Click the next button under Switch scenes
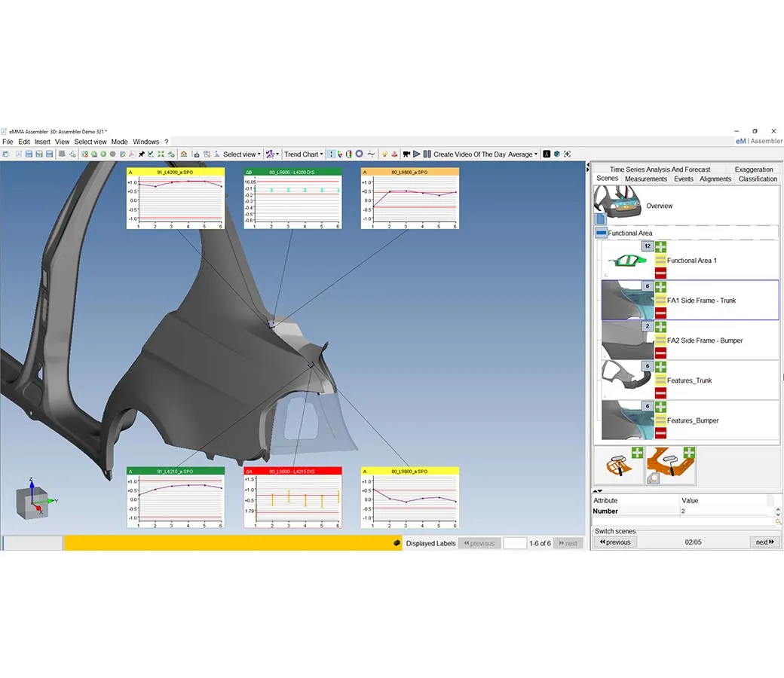The height and width of the screenshot is (678, 784). pyautogui.click(x=764, y=542)
